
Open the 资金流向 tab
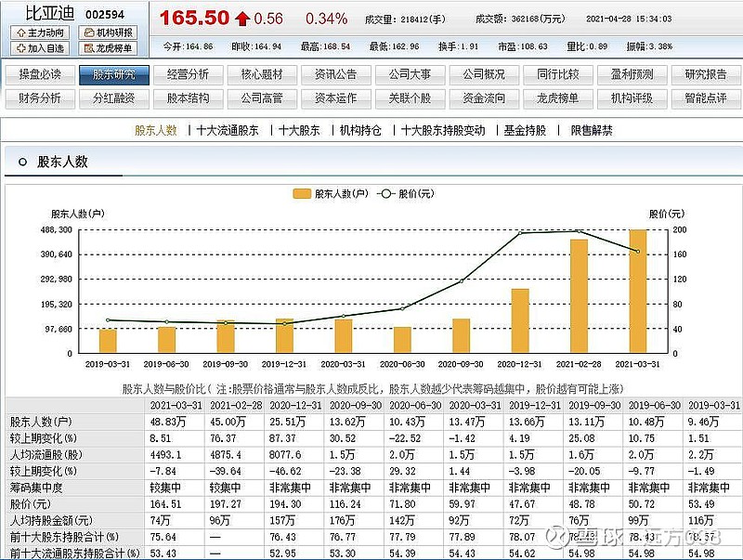(x=484, y=98)
